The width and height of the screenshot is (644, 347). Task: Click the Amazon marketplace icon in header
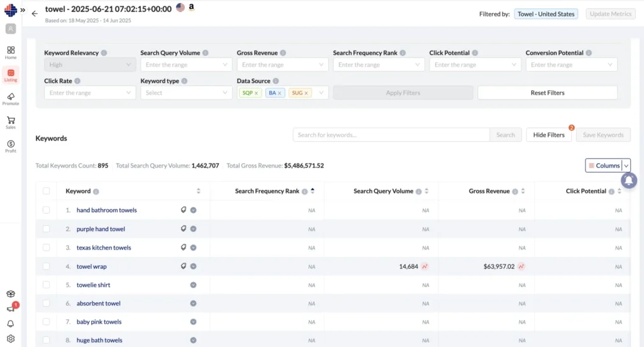[191, 8]
